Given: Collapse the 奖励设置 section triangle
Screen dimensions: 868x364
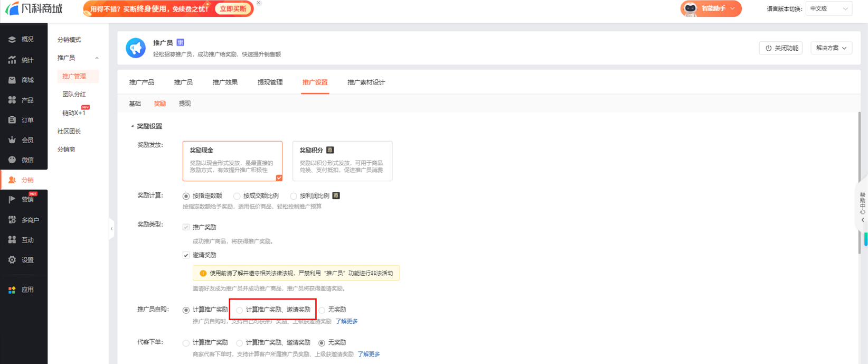Looking at the screenshot, I should coord(133,126).
